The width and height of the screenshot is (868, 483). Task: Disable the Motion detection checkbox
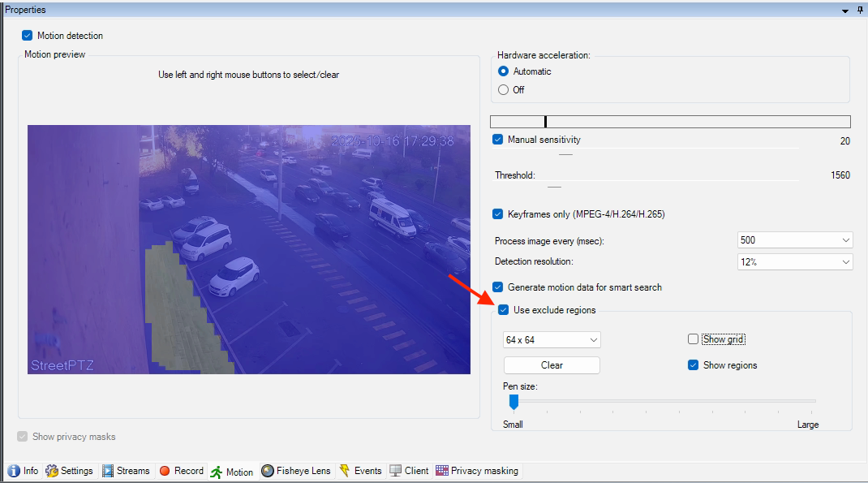pyautogui.click(x=28, y=36)
